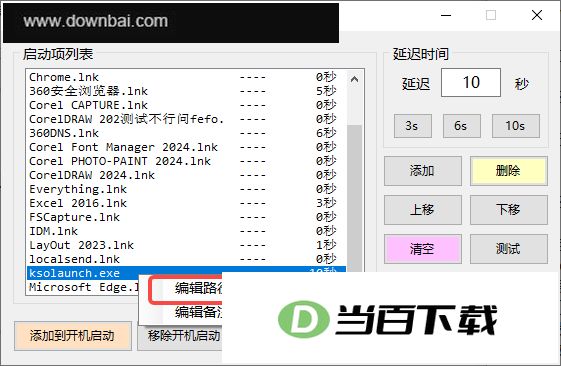Screen dimensions: 561x366
Task: Select LayOut 2023.lnk entry
Action: [x=186, y=245]
